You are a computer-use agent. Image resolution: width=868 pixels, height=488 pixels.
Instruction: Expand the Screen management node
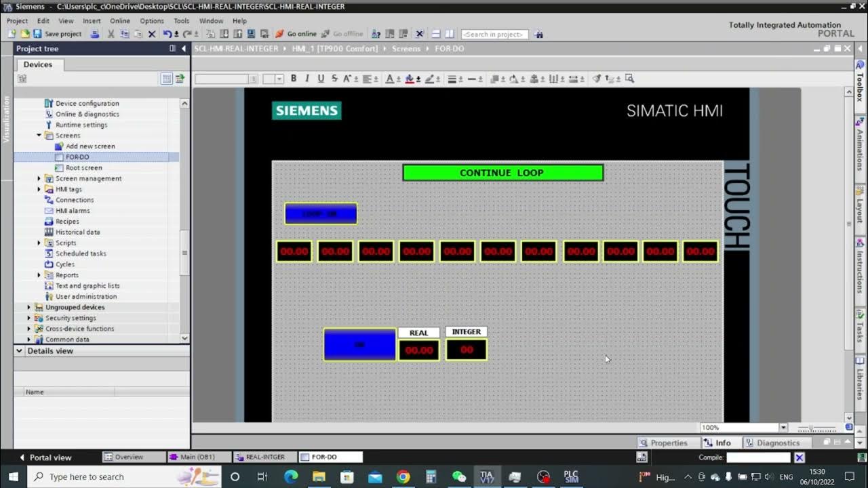point(39,178)
